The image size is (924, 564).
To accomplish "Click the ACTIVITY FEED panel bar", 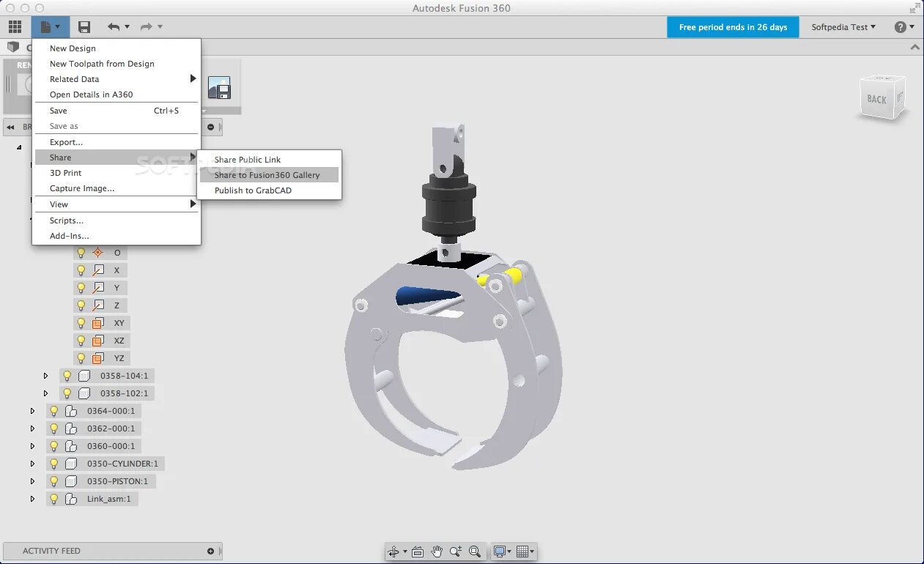I will click(x=111, y=551).
